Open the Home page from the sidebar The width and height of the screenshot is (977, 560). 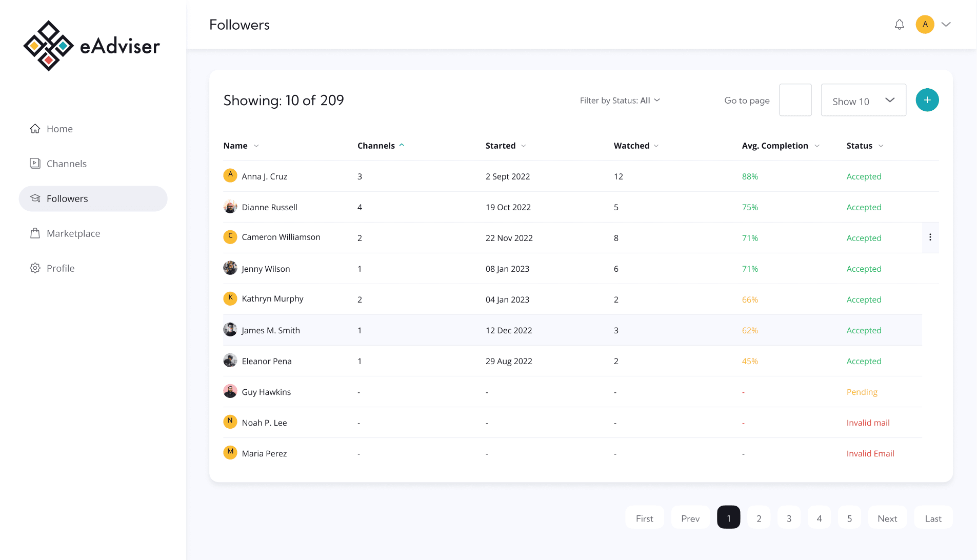click(59, 129)
